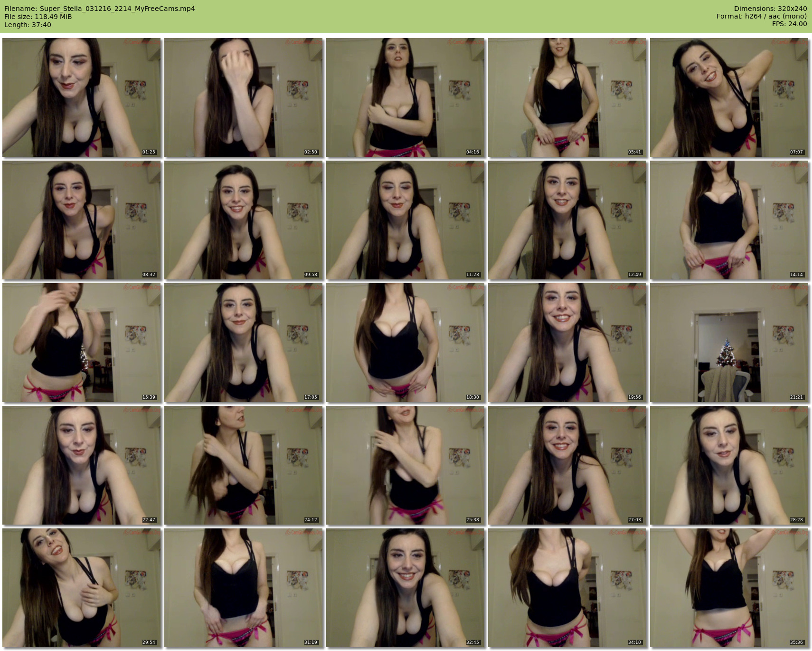Open the thumbnail marked 09:58

point(244,220)
